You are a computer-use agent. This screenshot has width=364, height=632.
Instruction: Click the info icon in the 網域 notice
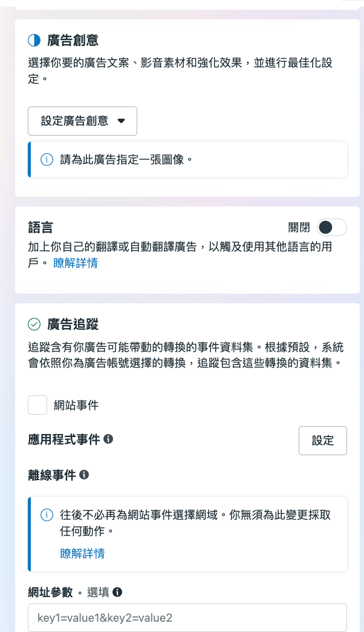(47, 515)
